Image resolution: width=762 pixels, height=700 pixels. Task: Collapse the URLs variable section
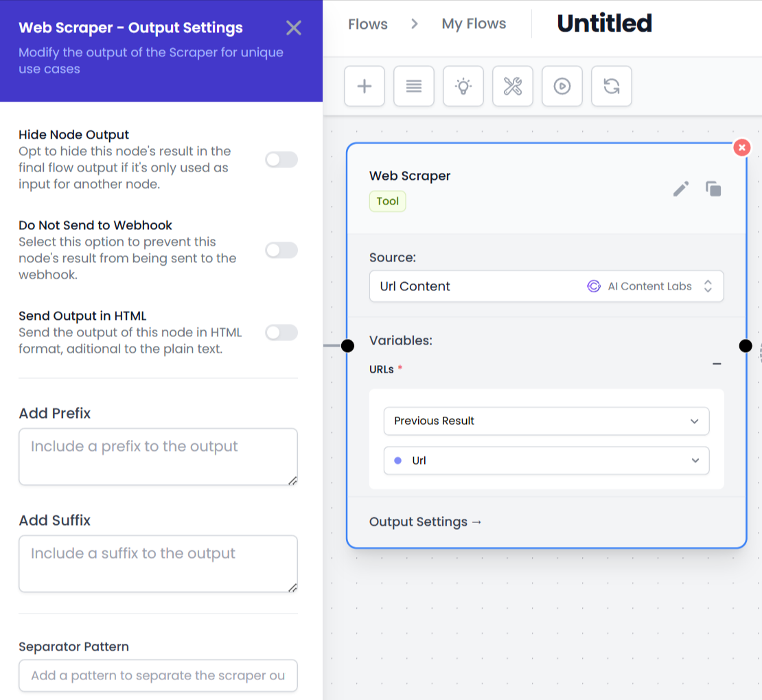717,364
